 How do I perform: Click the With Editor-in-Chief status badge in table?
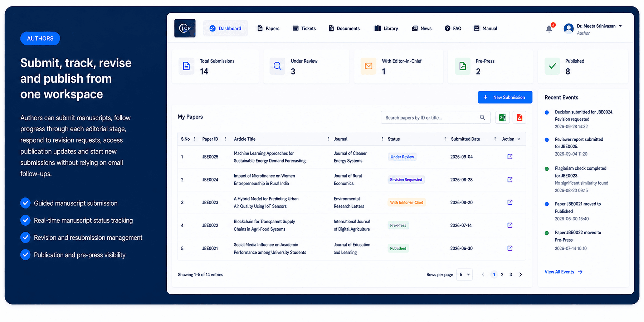pos(406,203)
